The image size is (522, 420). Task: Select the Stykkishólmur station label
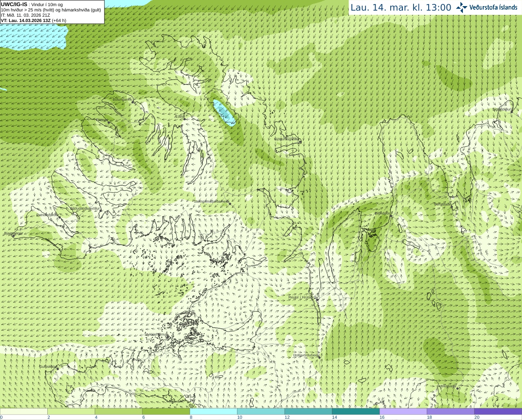(x=156, y=334)
